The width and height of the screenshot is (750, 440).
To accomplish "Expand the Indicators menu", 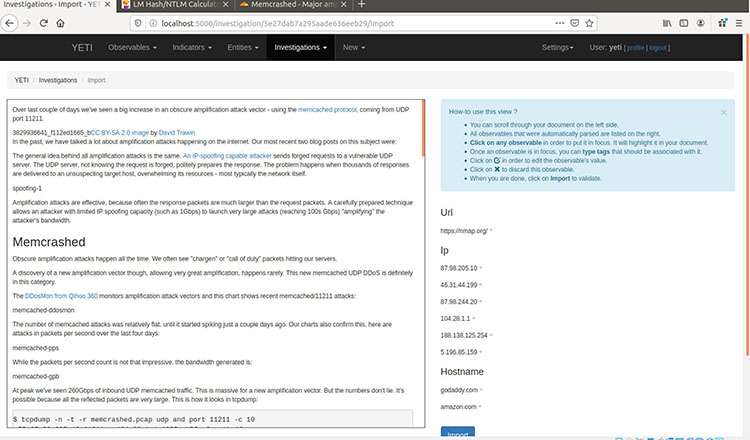I will pos(192,47).
